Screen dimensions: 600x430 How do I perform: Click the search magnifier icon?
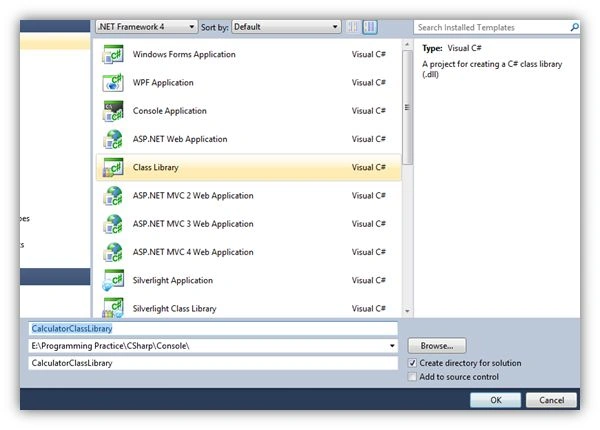pos(574,27)
